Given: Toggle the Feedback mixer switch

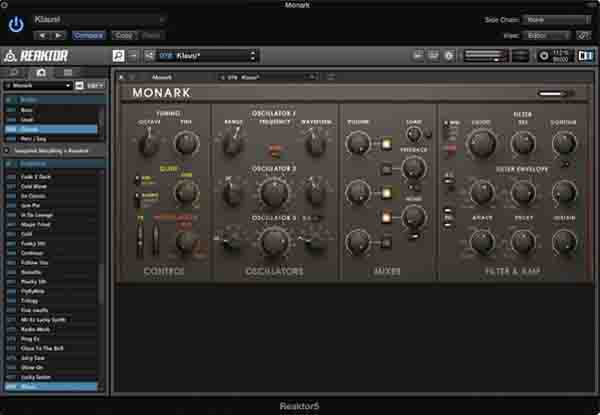Looking at the screenshot, I should (386, 169).
